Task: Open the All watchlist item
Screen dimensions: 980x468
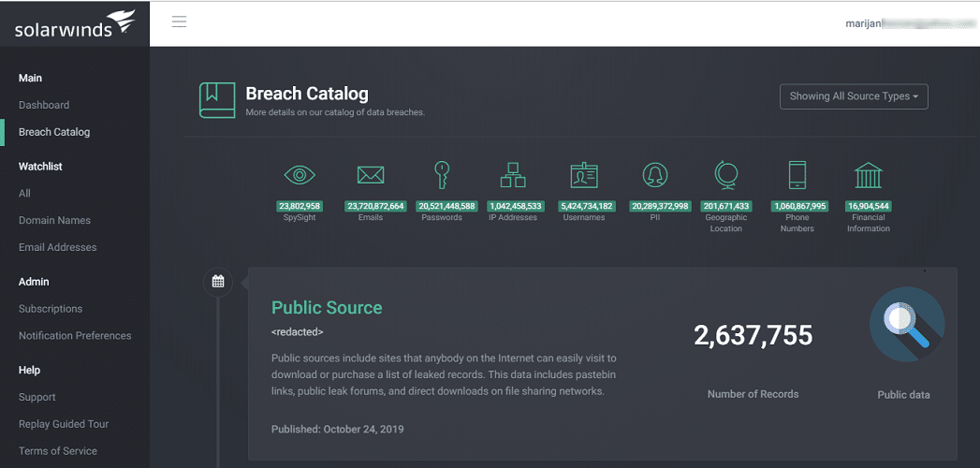Action: coord(24,193)
